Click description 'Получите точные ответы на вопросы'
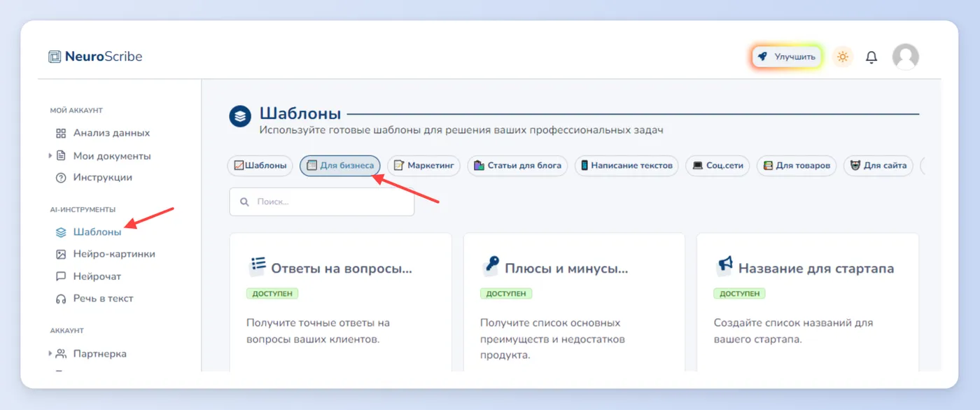The height and width of the screenshot is (410, 980). 318,331
